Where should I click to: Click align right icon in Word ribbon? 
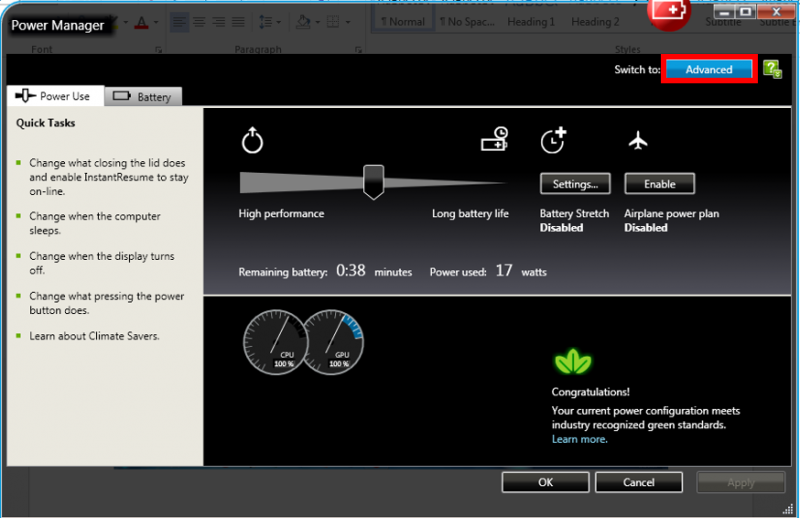(218, 21)
